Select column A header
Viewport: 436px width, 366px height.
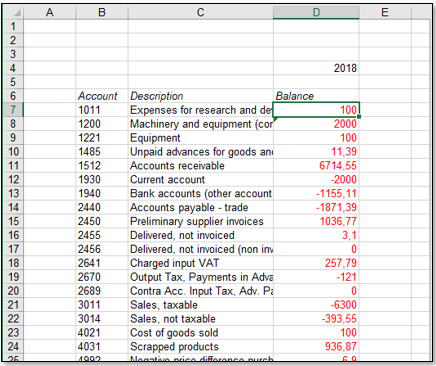50,13
